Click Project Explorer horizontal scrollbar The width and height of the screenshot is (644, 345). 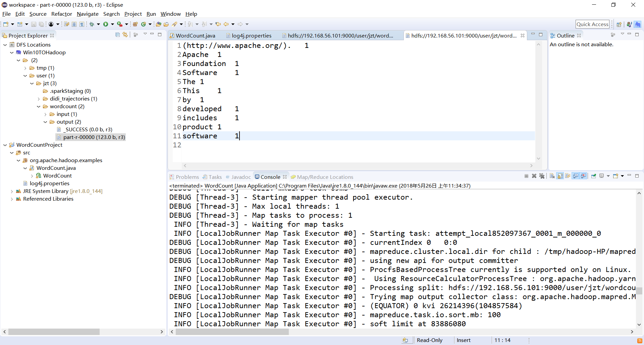83,332
